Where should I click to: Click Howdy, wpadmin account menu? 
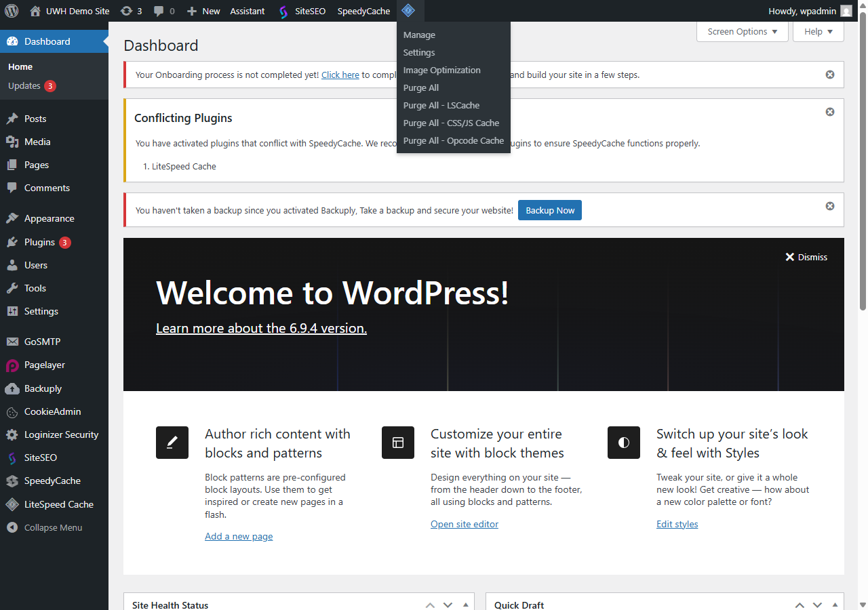[810, 11]
